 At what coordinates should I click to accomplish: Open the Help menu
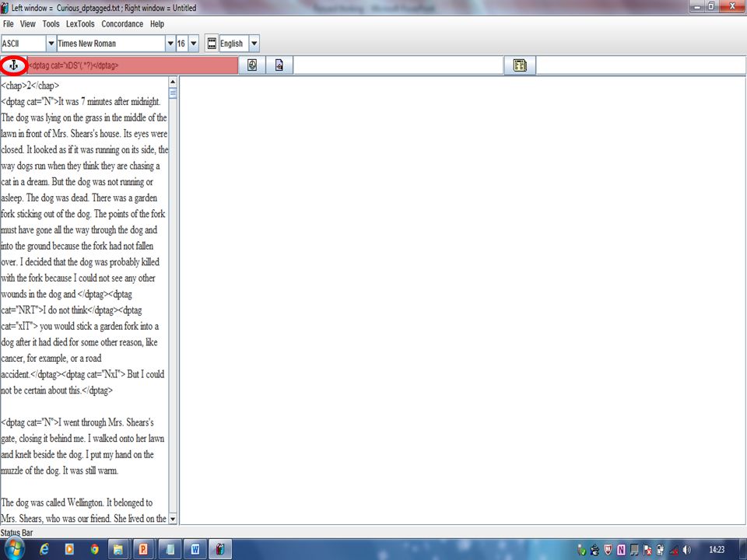157,24
